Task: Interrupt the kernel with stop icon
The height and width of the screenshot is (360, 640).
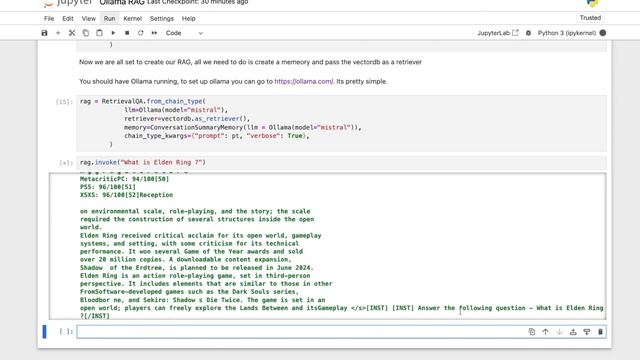Action: [x=127, y=33]
